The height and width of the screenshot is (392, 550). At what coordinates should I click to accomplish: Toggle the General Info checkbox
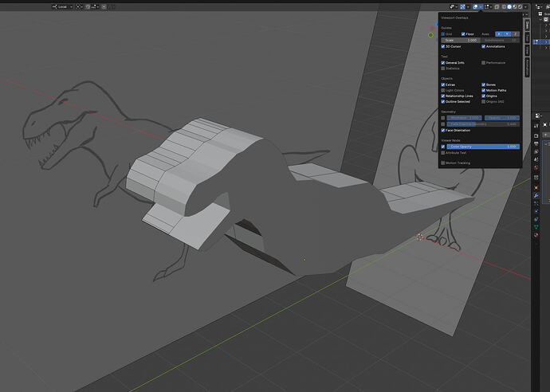click(x=443, y=63)
